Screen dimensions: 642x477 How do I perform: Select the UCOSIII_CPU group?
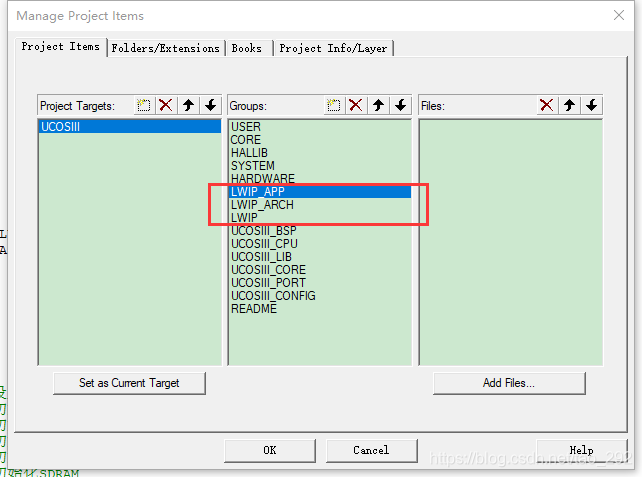pos(320,244)
